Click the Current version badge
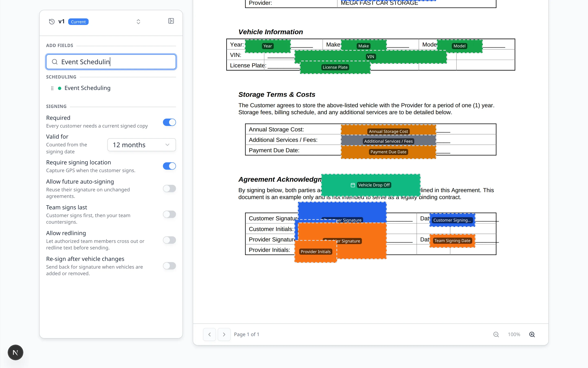This screenshot has width=588, height=368. 78,22
